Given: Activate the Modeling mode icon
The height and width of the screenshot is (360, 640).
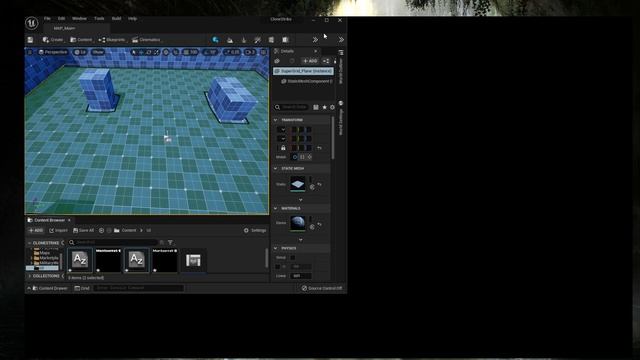Looking at the screenshot, I should pos(271,40).
